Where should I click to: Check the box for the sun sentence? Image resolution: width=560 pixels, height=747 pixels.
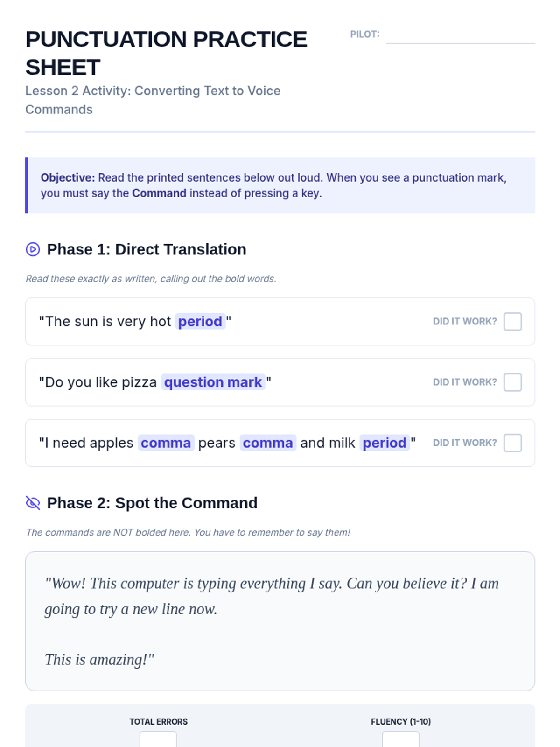(512, 322)
